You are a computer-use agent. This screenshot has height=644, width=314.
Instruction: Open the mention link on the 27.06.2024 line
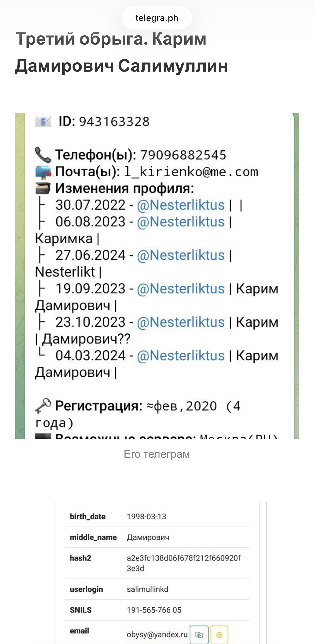(181, 255)
